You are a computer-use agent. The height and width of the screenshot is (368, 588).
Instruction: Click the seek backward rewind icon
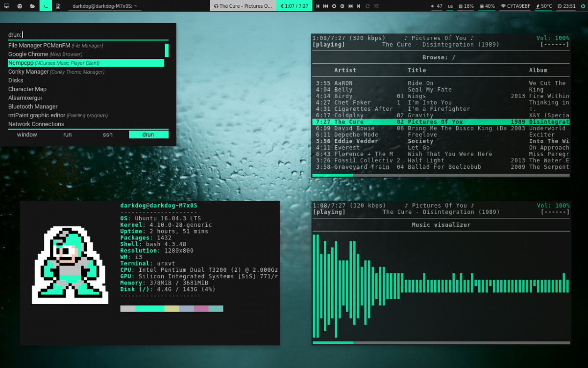(x=326, y=6)
